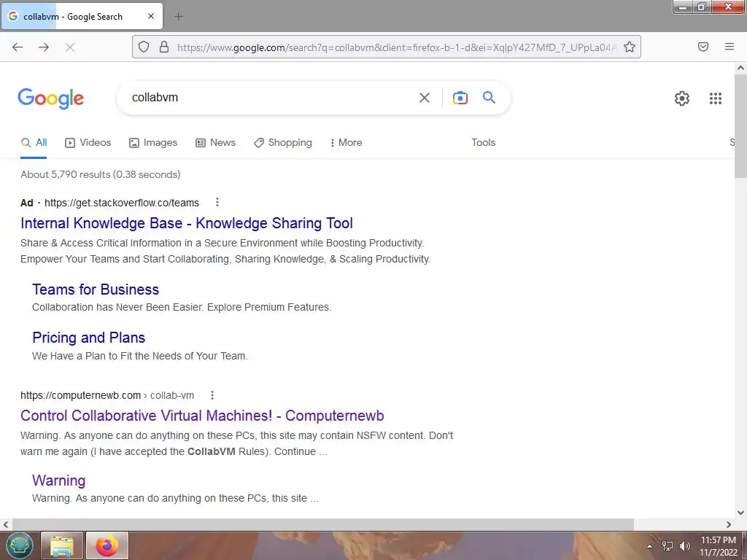Click the Firefox address bar URL
747x560 pixels.
click(395, 47)
